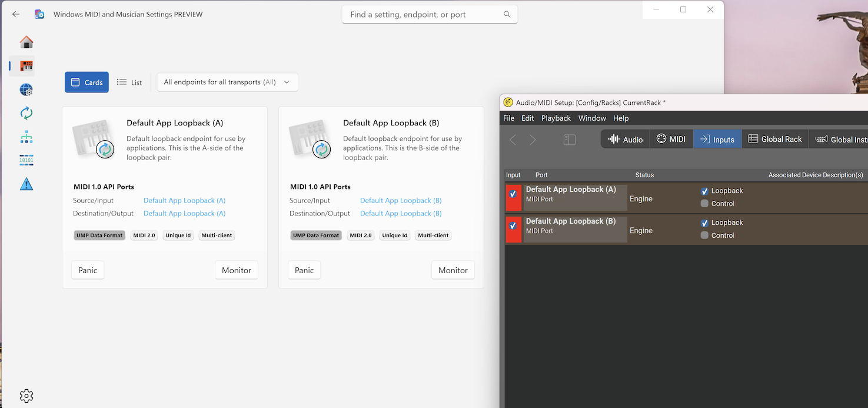The height and width of the screenshot is (408, 868).
Task: Disable Loopback for Default App Loopback (A)
Action: 704,191
